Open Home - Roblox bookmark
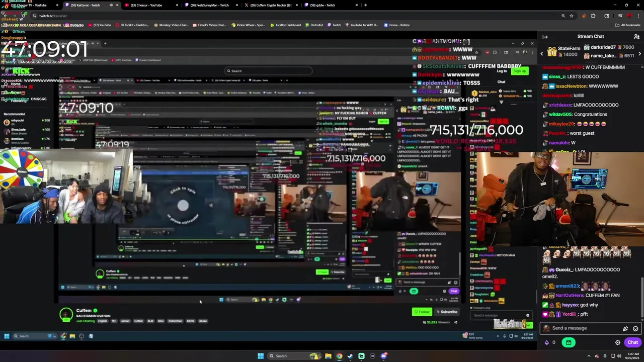This screenshot has width=644, height=362. tap(397, 25)
